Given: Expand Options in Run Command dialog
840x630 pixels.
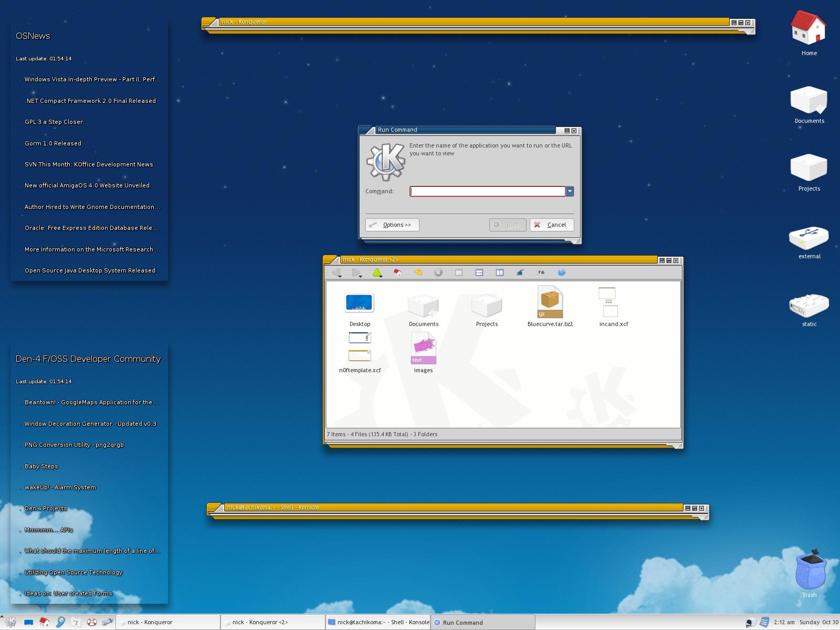Looking at the screenshot, I should (x=392, y=225).
